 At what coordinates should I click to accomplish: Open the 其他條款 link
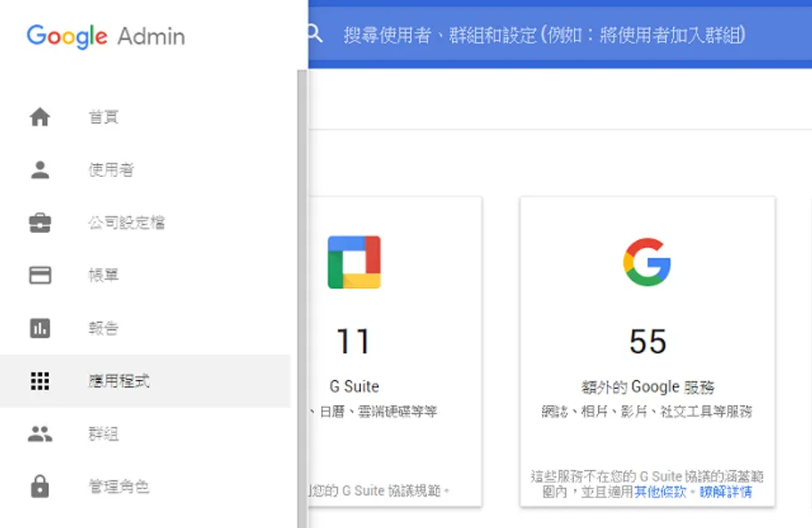660,492
